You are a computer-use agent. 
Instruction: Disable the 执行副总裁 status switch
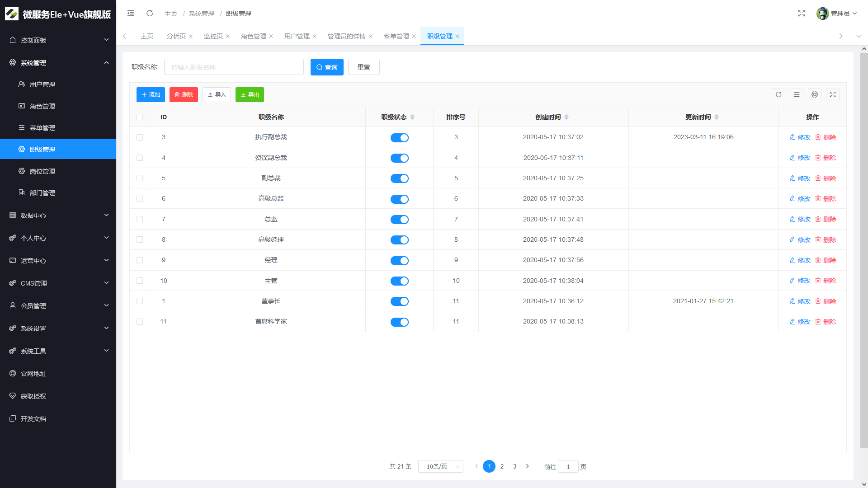coord(400,138)
